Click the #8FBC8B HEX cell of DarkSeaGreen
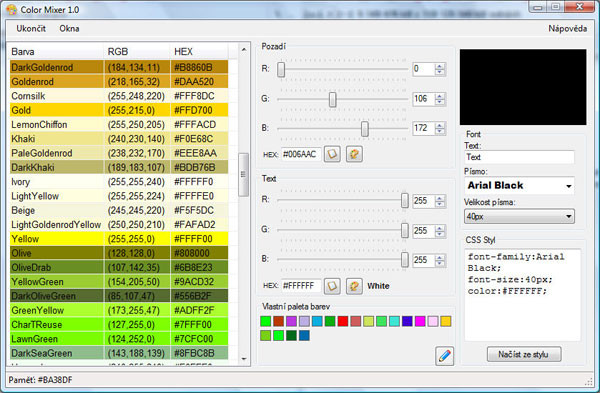 [199, 353]
